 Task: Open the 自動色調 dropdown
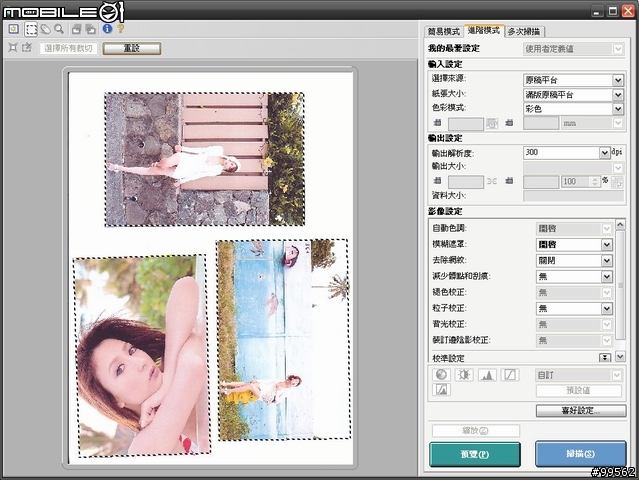point(574,229)
